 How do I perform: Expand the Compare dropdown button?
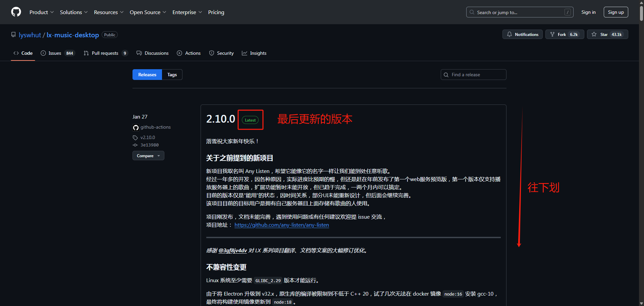click(x=148, y=156)
